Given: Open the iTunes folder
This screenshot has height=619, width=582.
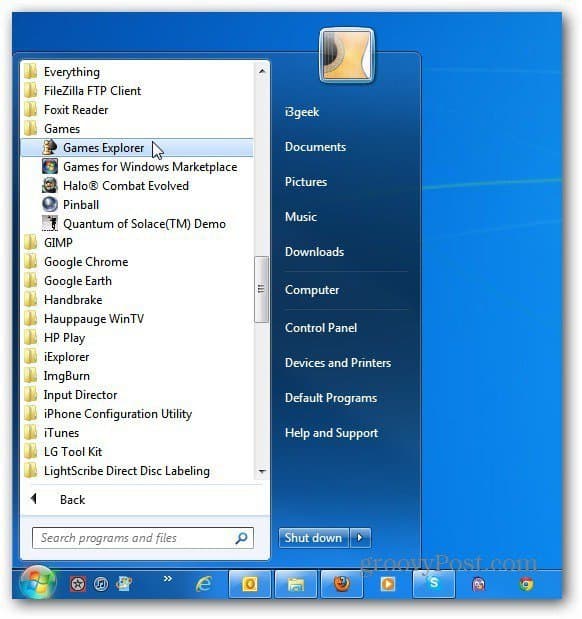Looking at the screenshot, I should (x=51, y=433).
